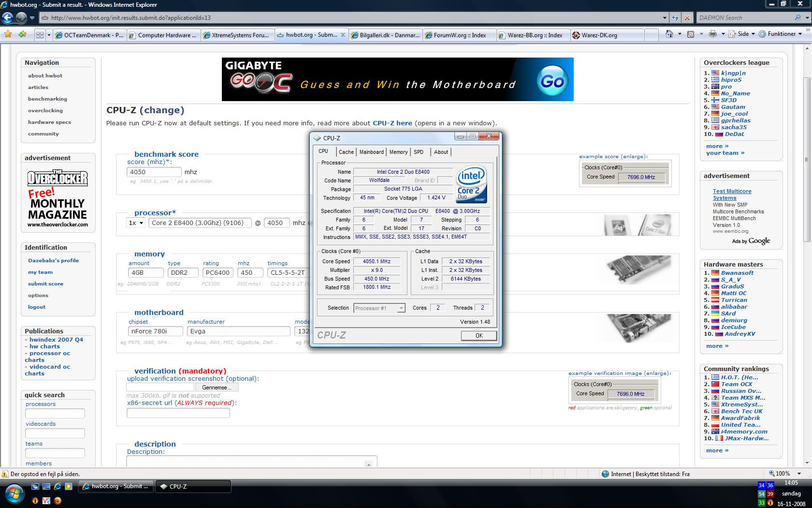Open the Quick Tabs grid icon

pyautogui.click(x=40, y=35)
